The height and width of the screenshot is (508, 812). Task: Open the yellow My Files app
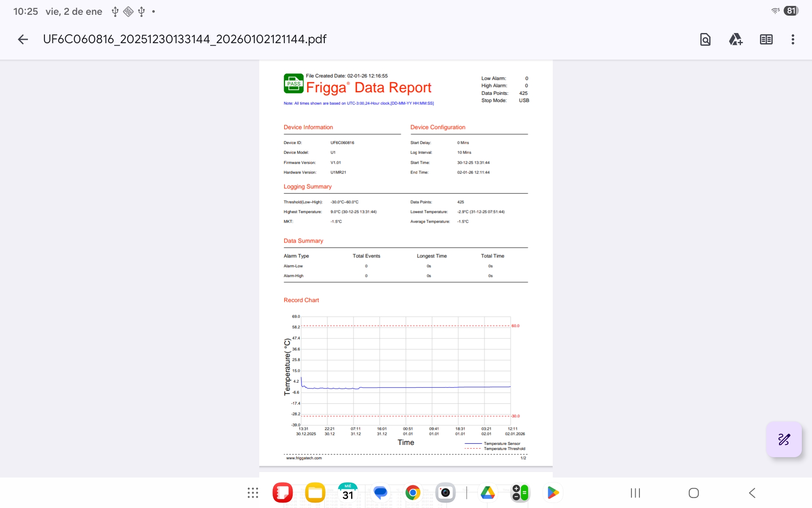pos(315,493)
